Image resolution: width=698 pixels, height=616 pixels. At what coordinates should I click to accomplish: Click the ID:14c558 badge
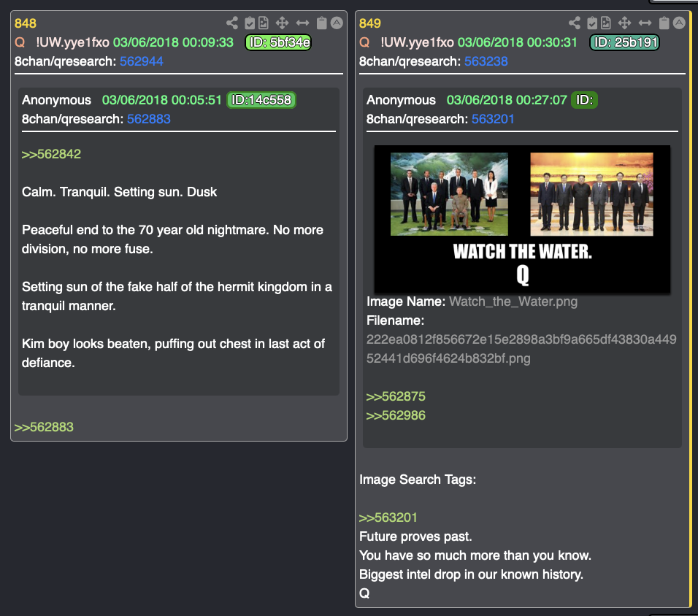[261, 100]
